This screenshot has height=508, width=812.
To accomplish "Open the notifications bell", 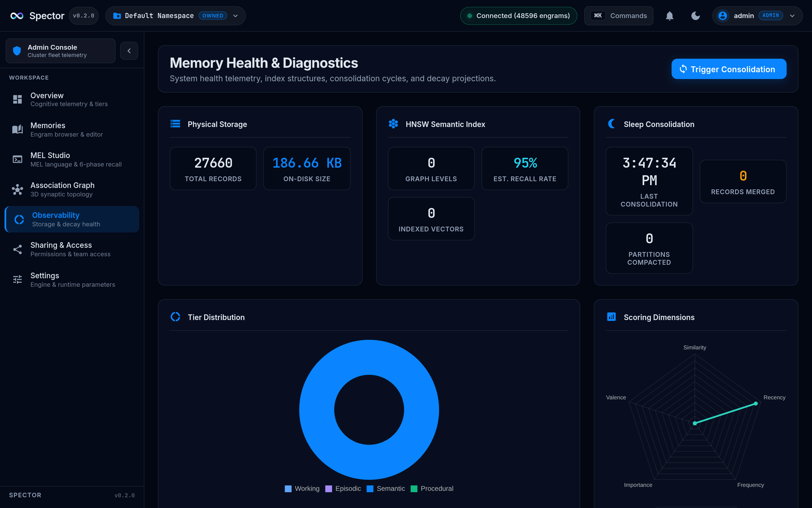I will point(669,16).
